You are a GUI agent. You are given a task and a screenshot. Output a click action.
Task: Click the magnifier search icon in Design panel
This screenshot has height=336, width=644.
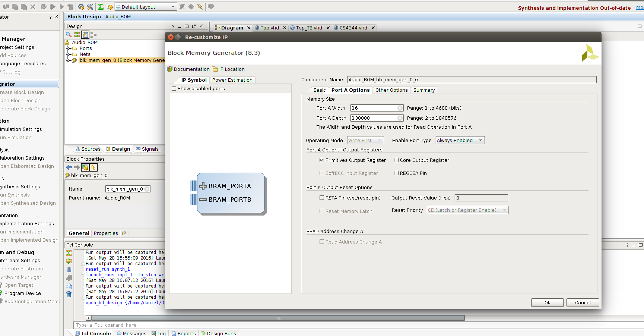[x=69, y=34]
